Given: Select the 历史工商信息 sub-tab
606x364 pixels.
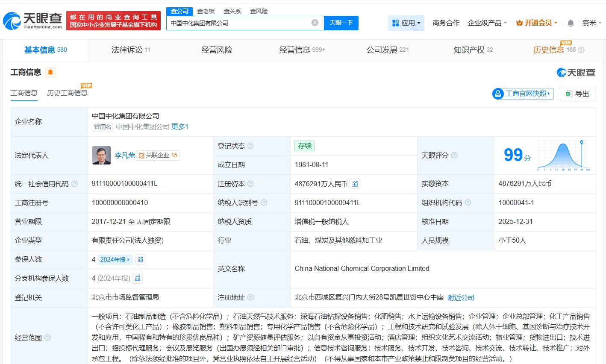Looking at the screenshot, I should (67, 93).
